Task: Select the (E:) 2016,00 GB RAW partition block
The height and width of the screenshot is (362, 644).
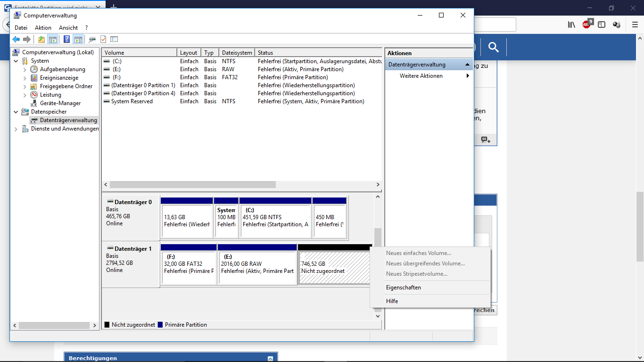Action: [x=257, y=264]
